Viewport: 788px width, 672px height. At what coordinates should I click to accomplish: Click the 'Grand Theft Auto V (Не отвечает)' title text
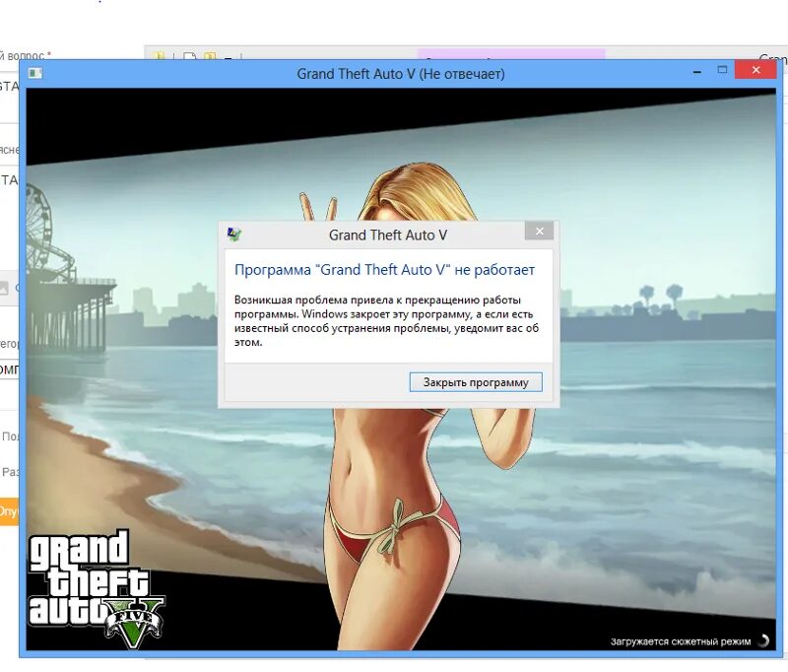coord(401,74)
